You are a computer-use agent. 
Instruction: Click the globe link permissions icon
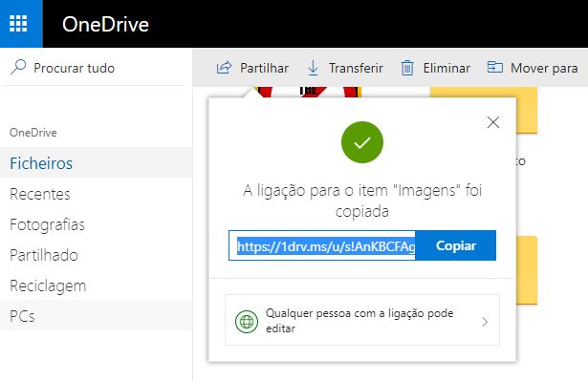pos(247,322)
